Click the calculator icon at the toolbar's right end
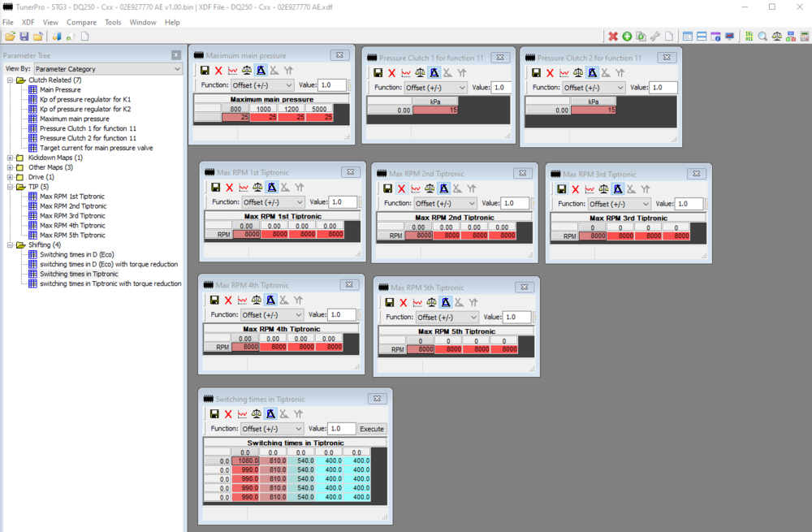812x532 pixels. click(805, 37)
